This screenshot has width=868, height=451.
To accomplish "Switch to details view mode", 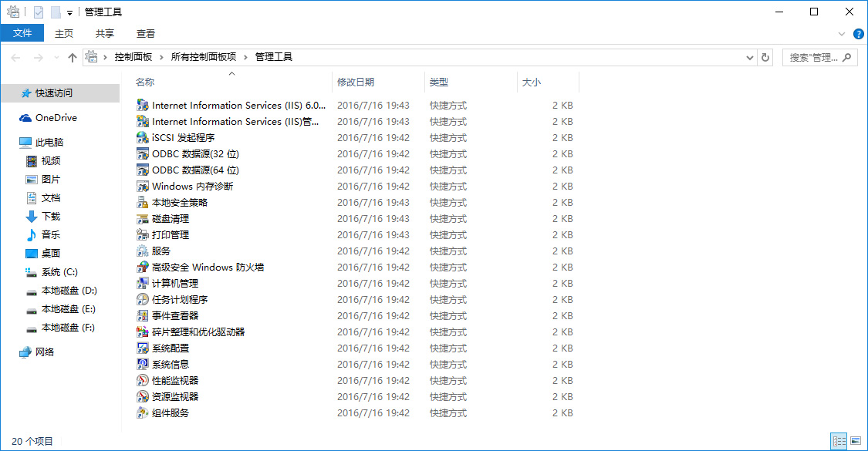I will coord(839,439).
